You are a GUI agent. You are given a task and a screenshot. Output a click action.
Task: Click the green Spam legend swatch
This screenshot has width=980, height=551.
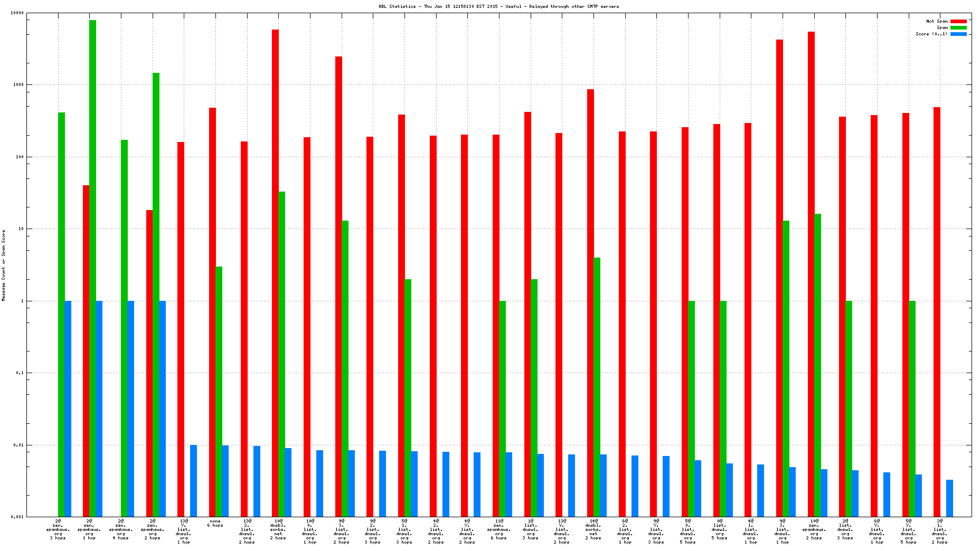pos(958,27)
